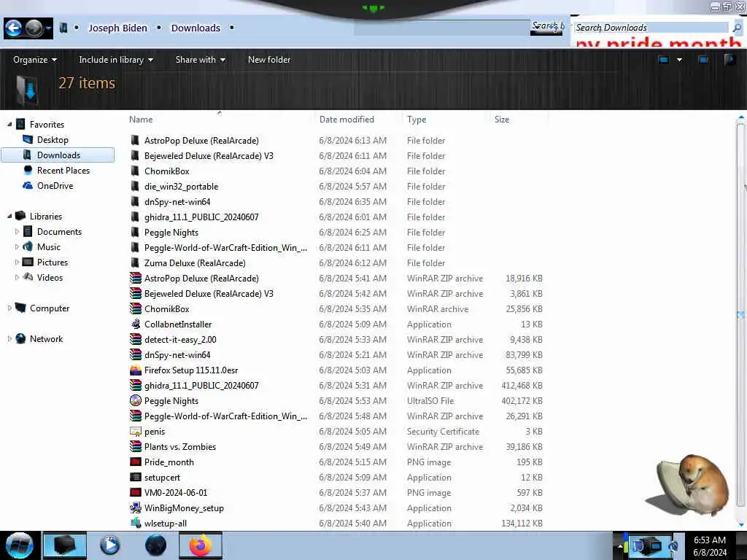Image resolution: width=747 pixels, height=560 pixels.
Task: Collapse the Libraries tree section
Action: pos(9,216)
